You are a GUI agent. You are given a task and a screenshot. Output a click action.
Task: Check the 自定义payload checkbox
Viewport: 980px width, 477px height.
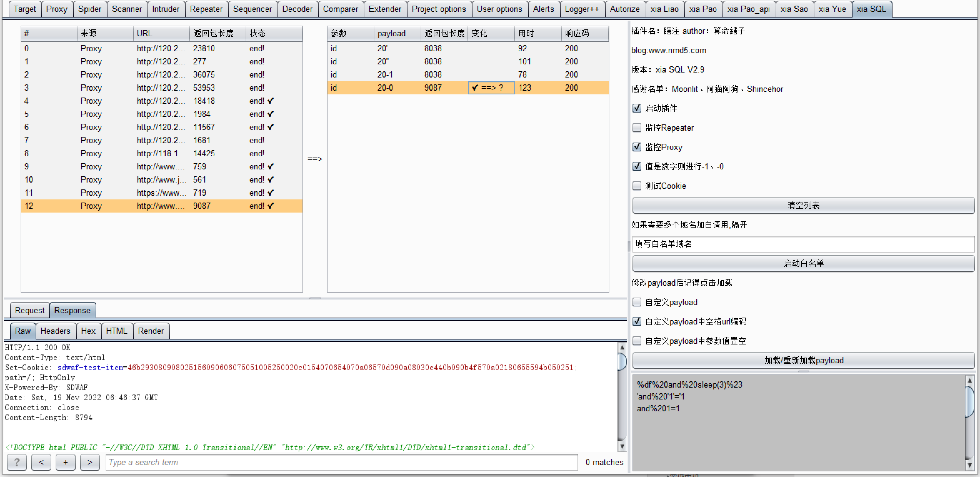coord(637,302)
